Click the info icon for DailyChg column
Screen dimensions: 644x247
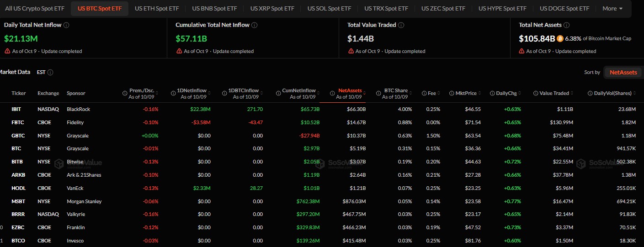[492, 93]
